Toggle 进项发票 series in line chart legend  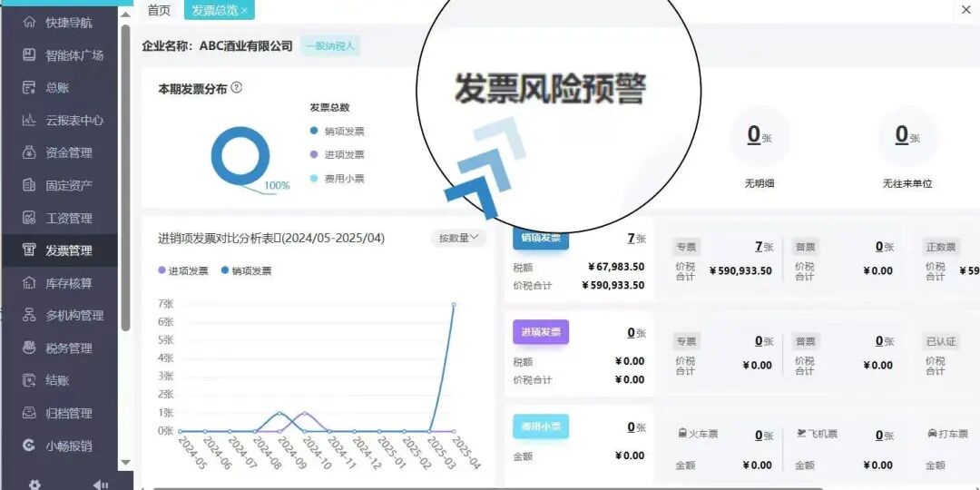tap(184, 271)
